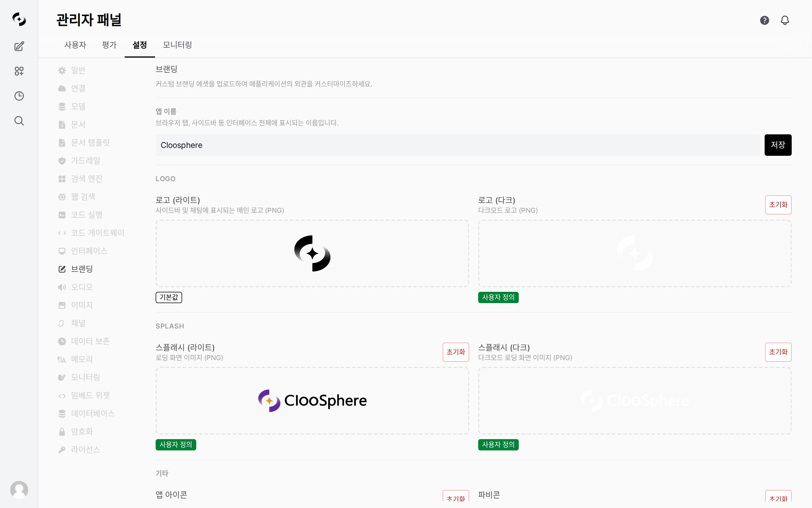The image size is (812, 508).
Task: Reset 로고 (다크) with 초기화 button
Action: pos(778,205)
